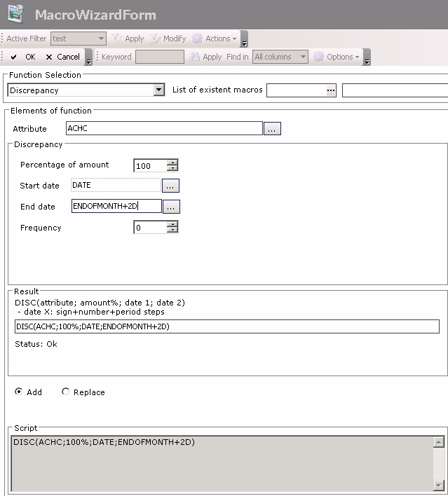
Task: Click the MacroWizardForm window icon
Action: [x=15, y=14]
